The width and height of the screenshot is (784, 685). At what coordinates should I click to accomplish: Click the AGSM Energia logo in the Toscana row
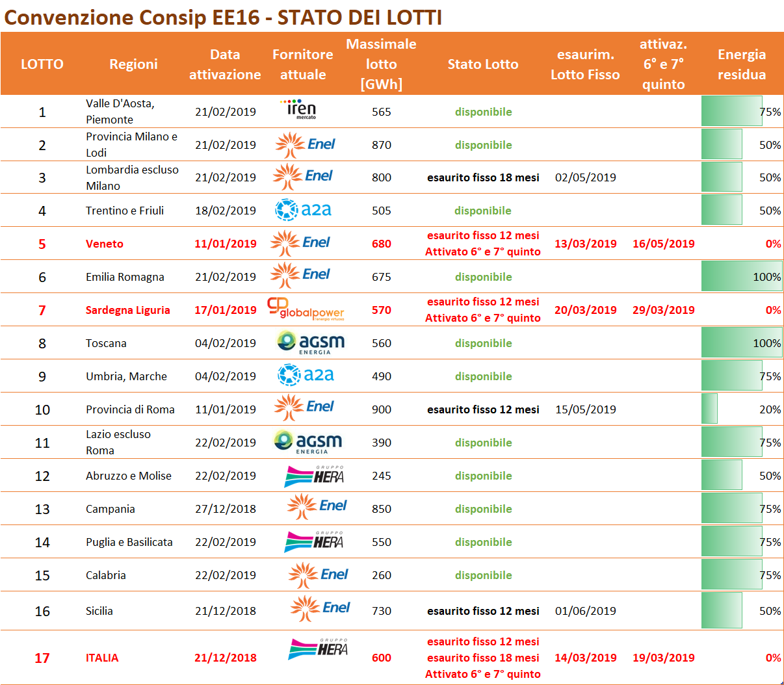[310, 342]
